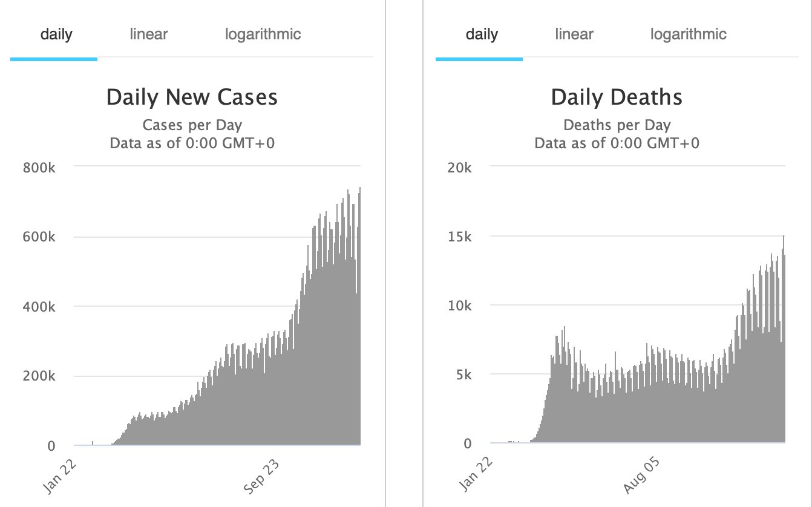Image resolution: width=812 pixels, height=507 pixels.
Task: Click the 200k y-axis label
Action: coord(39,376)
